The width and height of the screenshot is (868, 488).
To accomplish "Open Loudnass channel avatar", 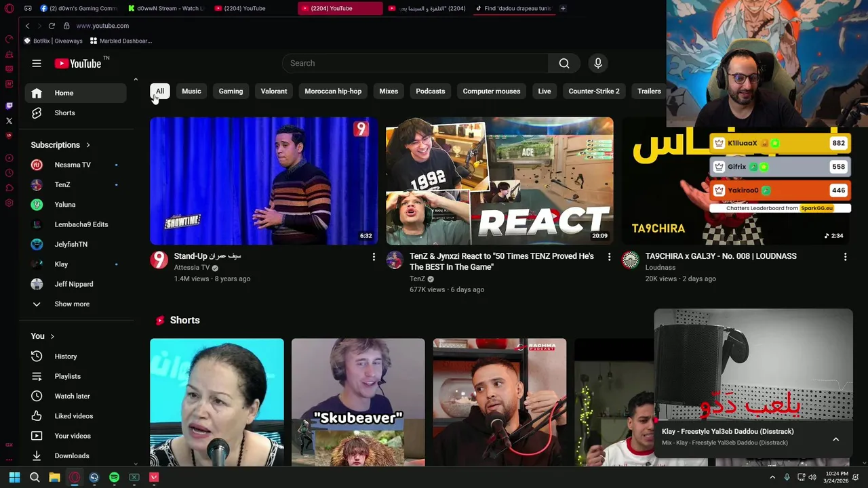I will click(631, 260).
